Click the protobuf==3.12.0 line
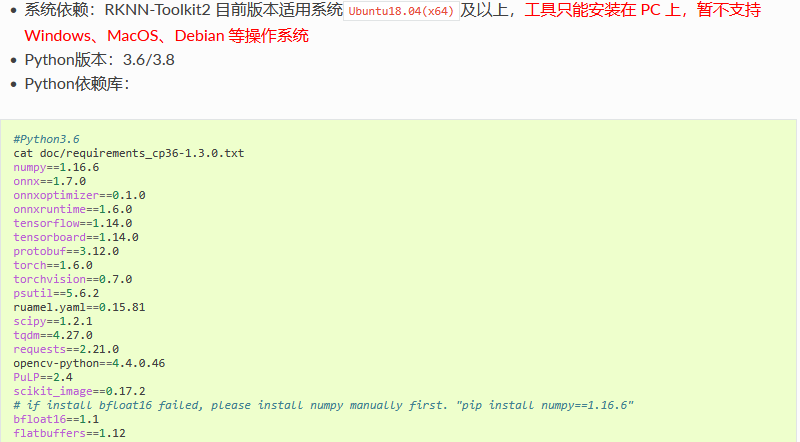Viewport: 800px width, 442px height. tap(66, 252)
